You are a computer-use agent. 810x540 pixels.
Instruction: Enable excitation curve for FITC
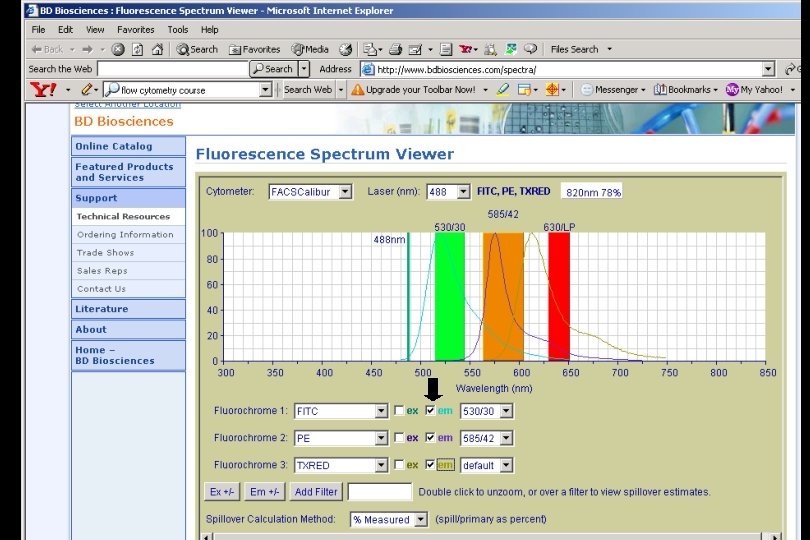click(x=399, y=410)
